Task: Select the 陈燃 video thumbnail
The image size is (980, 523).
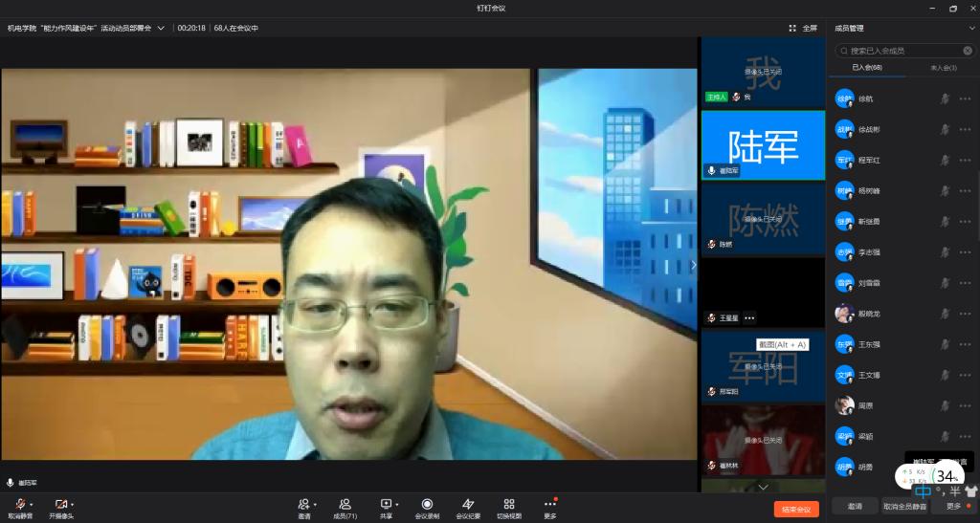Action: (763, 218)
